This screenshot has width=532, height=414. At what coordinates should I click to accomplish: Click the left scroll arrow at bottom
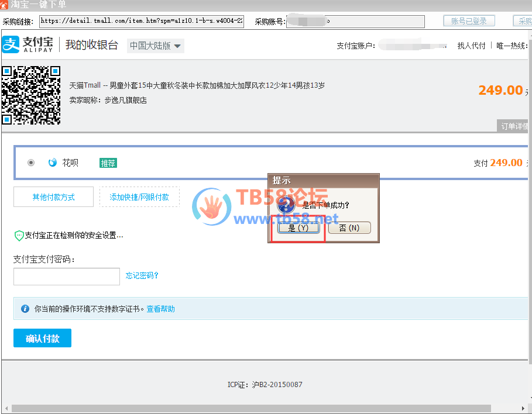click(x=6, y=408)
